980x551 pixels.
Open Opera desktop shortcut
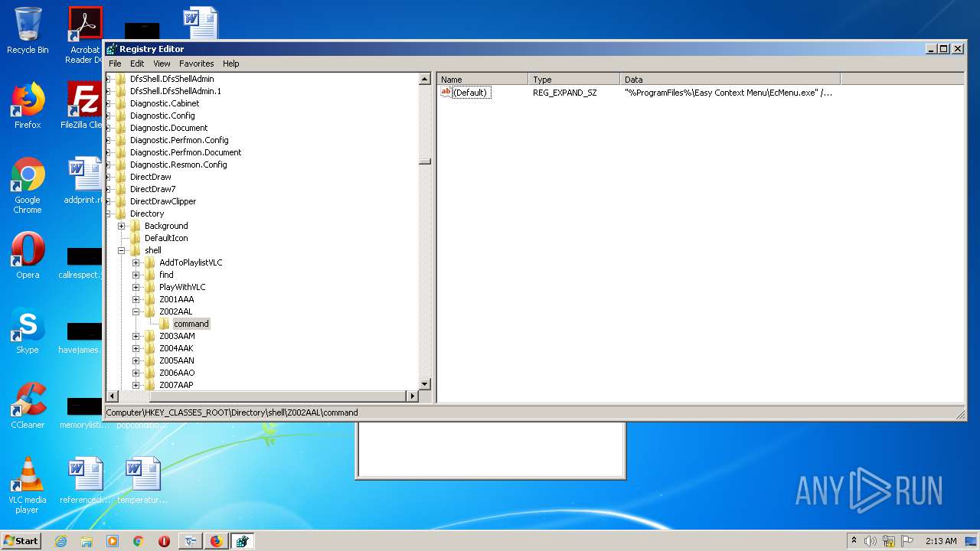click(28, 256)
